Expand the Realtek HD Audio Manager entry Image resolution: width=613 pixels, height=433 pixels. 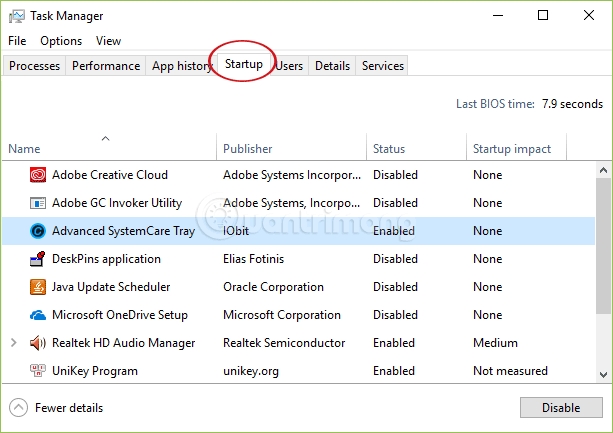pos(13,343)
